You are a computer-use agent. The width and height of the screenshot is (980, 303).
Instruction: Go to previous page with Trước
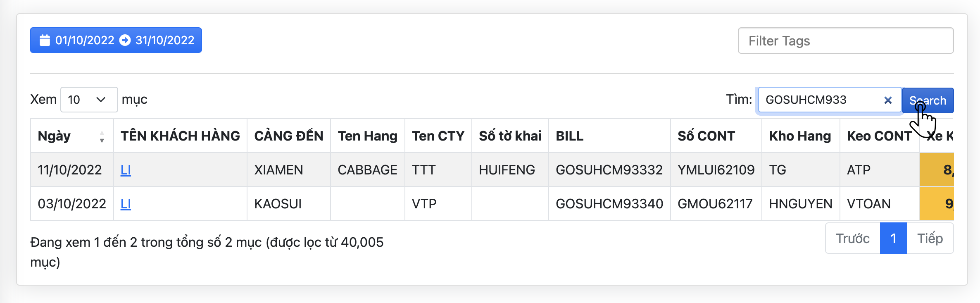(853, 239)
